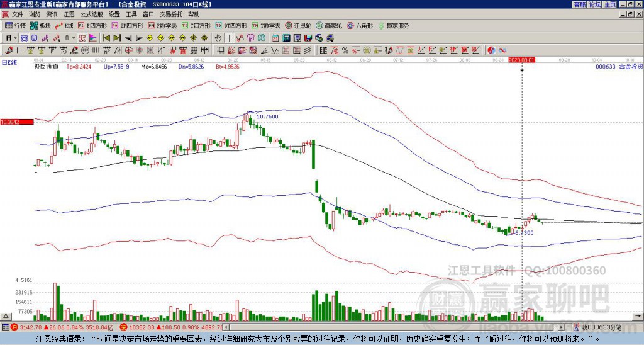
Task: Switch to the K线 chart view
Action: click(64, 25)
